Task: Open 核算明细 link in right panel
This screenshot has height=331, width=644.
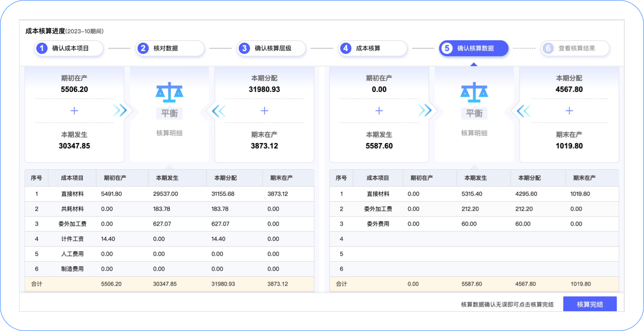Action: 474,133
